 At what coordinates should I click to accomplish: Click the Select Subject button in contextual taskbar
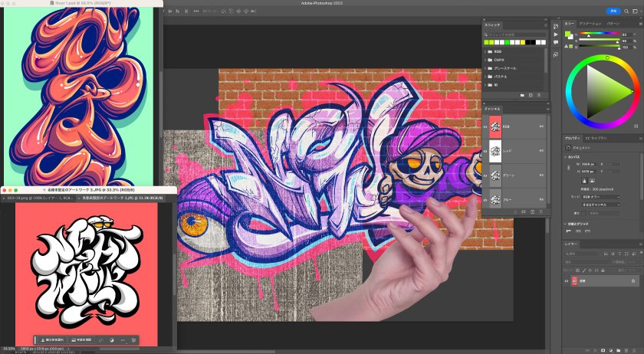click(x=52, y=340)
